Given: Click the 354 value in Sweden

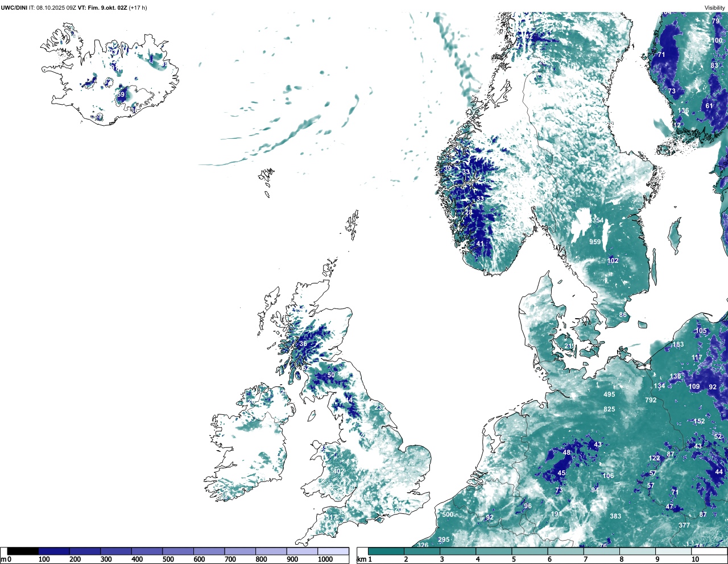Looking at the screenshot, I should [x=598, y=220].
